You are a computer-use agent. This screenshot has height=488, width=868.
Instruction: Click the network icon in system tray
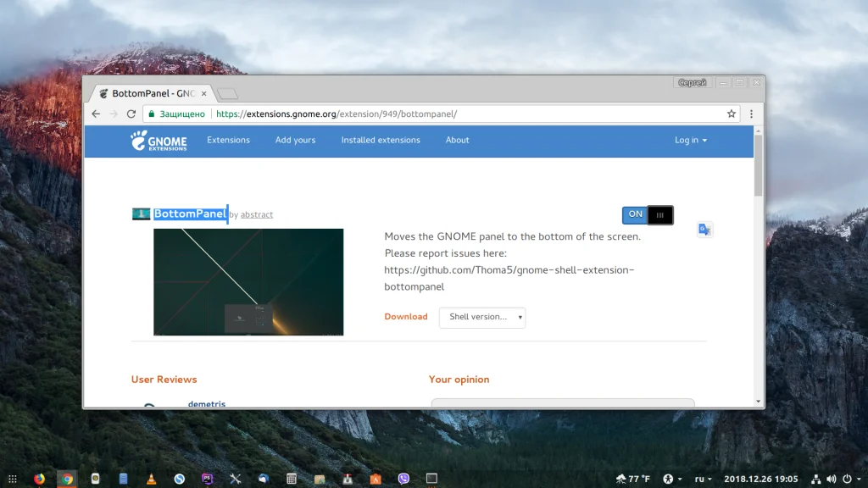click(816, 480)
